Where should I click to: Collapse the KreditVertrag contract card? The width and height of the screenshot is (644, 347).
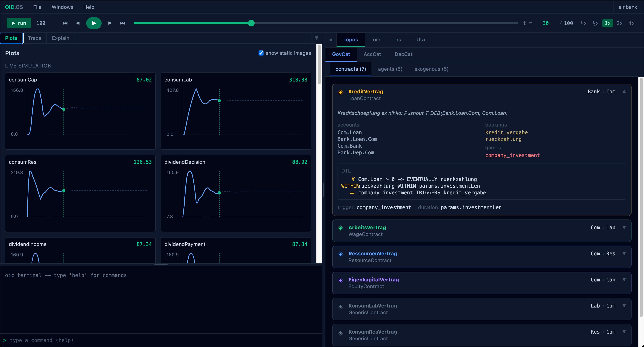[x=624, y=91]
